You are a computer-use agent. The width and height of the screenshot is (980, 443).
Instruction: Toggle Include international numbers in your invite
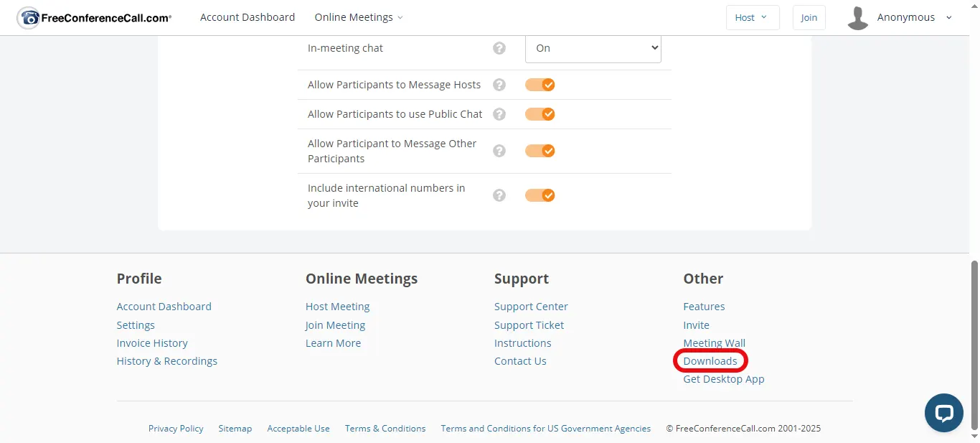(540, 195)
